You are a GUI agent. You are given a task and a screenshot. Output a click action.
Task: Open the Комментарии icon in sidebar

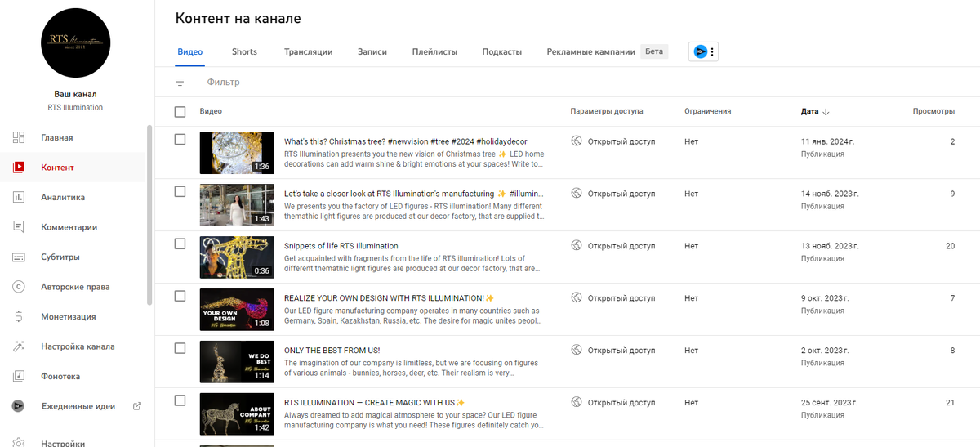(18, 227)
